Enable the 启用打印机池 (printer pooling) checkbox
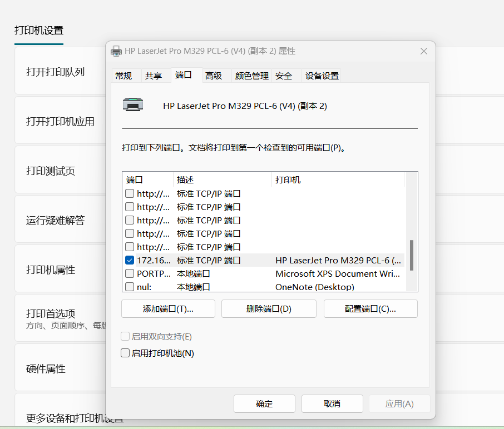This screenshot has width=504, height=429. tap(125, 352)
